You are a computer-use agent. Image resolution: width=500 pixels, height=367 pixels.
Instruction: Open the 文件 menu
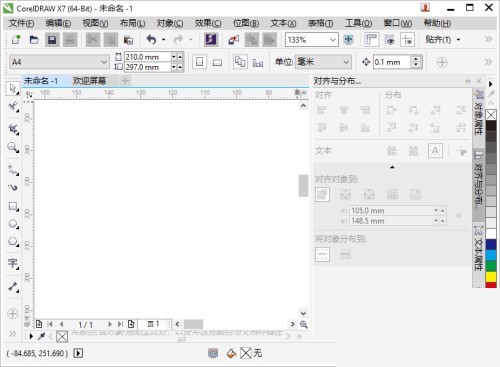[21, 23]
